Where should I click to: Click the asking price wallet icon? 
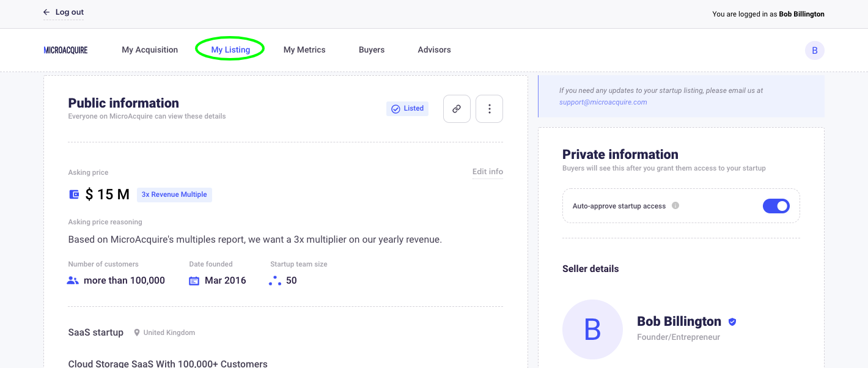click(x=74, y=194)
